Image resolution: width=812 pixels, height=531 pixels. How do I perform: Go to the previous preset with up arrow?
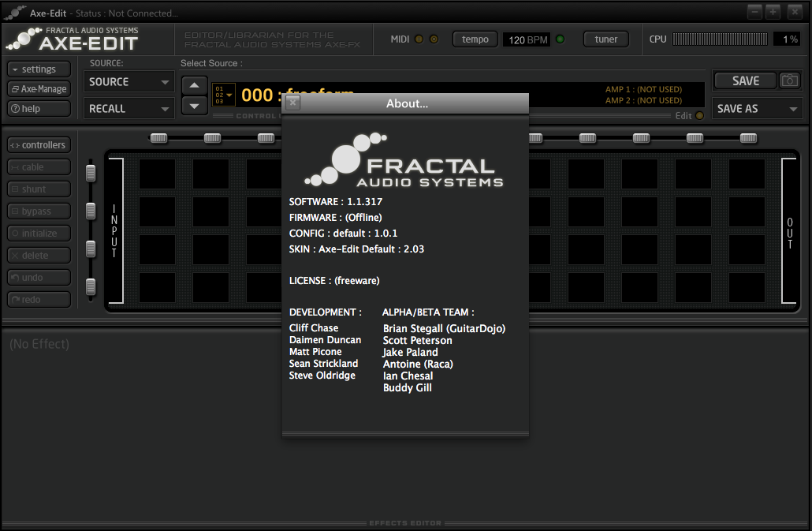point(194,85)
